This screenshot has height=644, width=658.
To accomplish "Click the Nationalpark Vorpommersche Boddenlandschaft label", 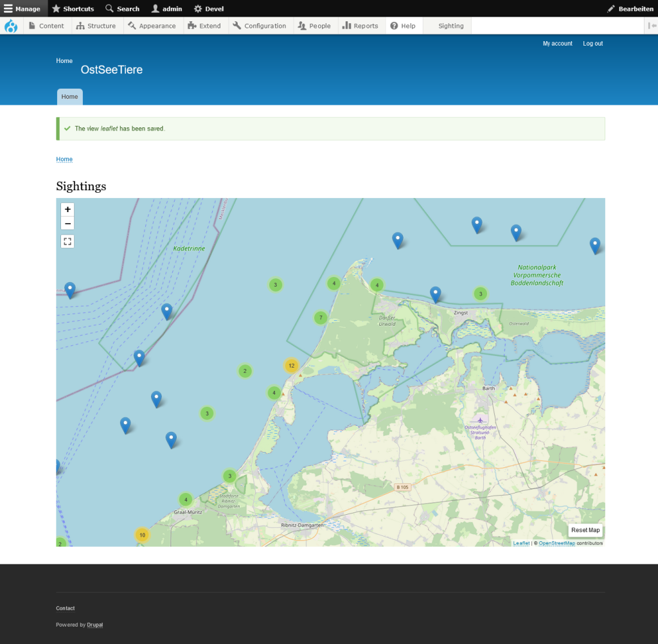I will coord(537,275).
